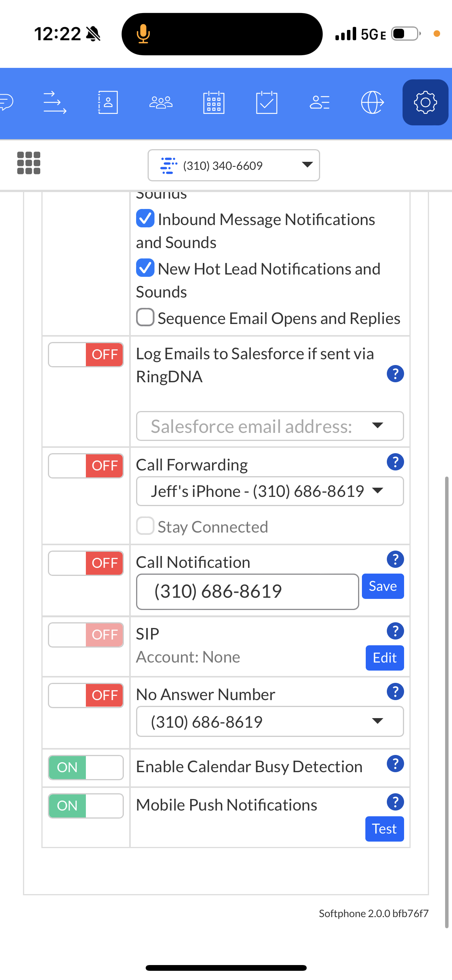Switch to the contact list tab
The image size is (452, 980).
[x=319, y=102]
